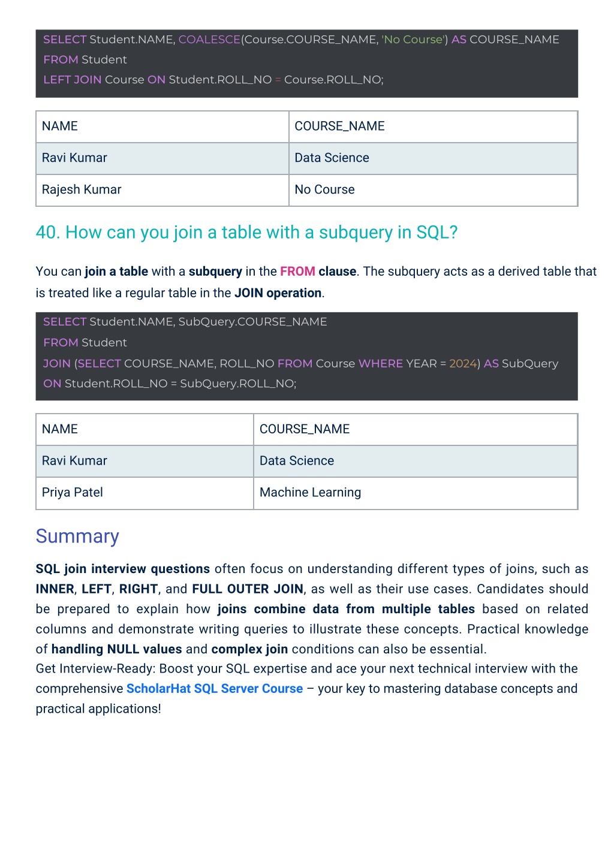Click bold text 'SQL join interview questions'
Screen dimensions: 614x868
[123, 569]
